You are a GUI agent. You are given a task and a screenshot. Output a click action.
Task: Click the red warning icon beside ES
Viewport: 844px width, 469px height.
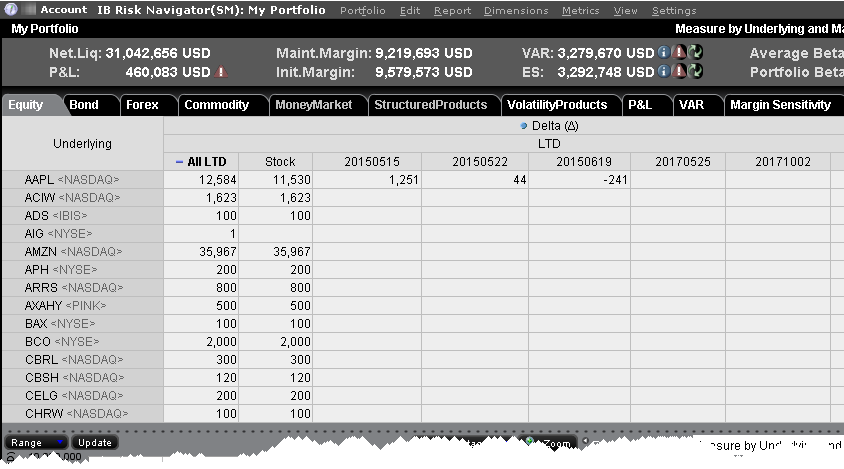pos(679,71)
